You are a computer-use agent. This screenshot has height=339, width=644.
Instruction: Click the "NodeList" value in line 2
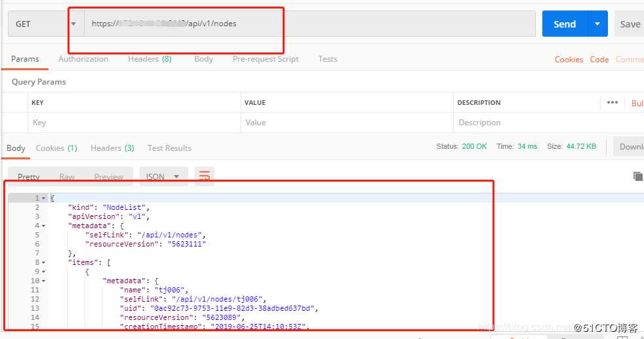click(x=125, y=207)
